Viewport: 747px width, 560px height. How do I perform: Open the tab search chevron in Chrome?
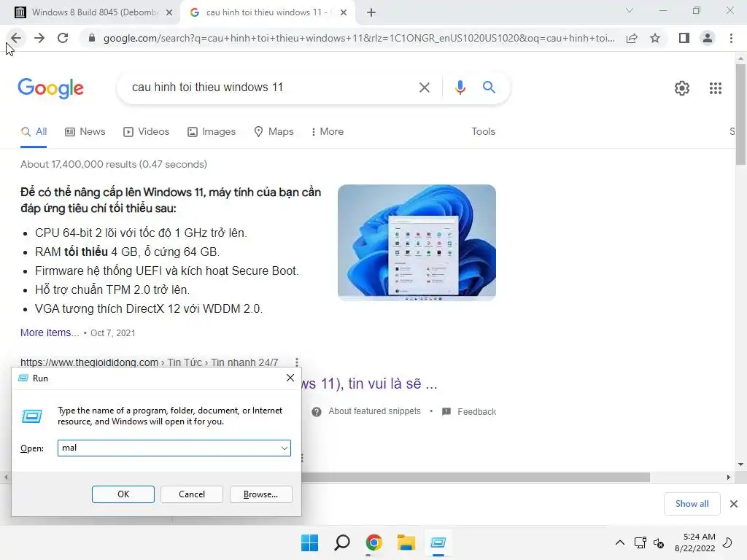630,10
